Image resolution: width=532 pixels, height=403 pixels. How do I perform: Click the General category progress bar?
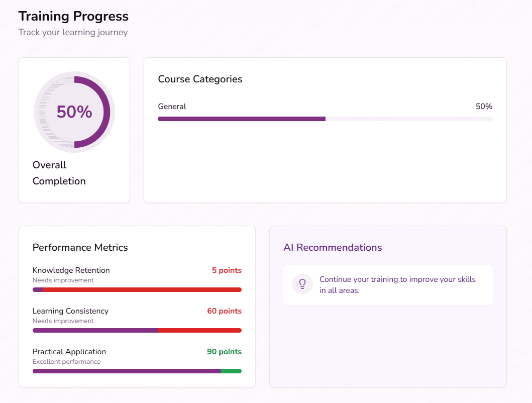pyautogui.click(x=325, y=119)
